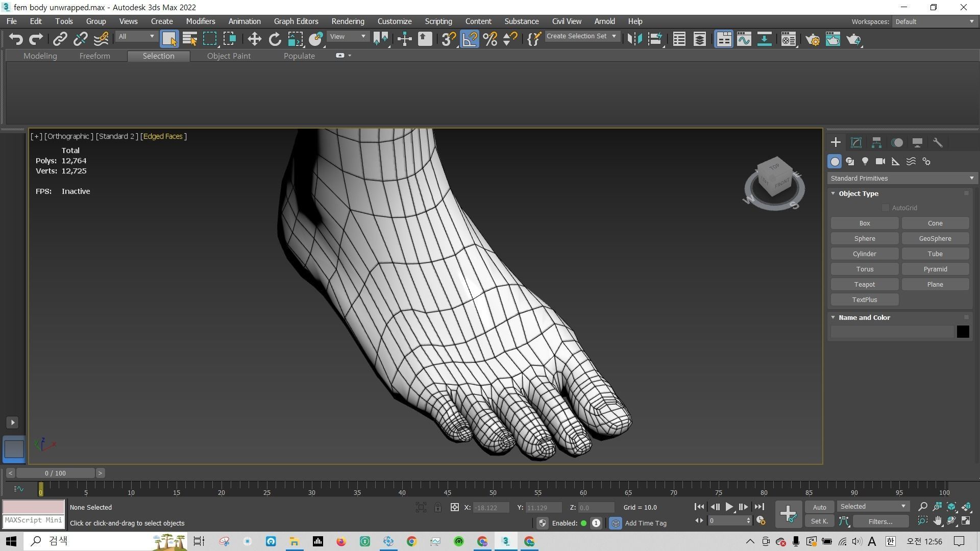Screen dimensions: 980x551
Task: Open the Workspaces Default dropdown
Action: 935,21
